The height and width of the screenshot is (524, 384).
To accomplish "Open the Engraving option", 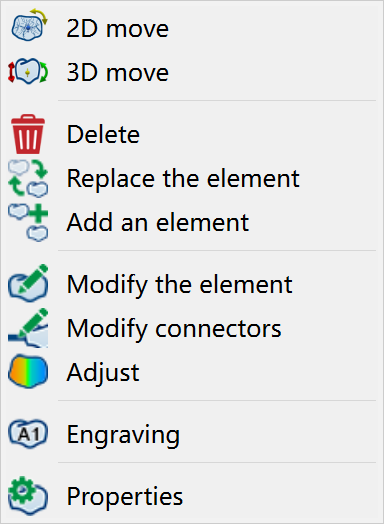I will [x=192, y=434].
